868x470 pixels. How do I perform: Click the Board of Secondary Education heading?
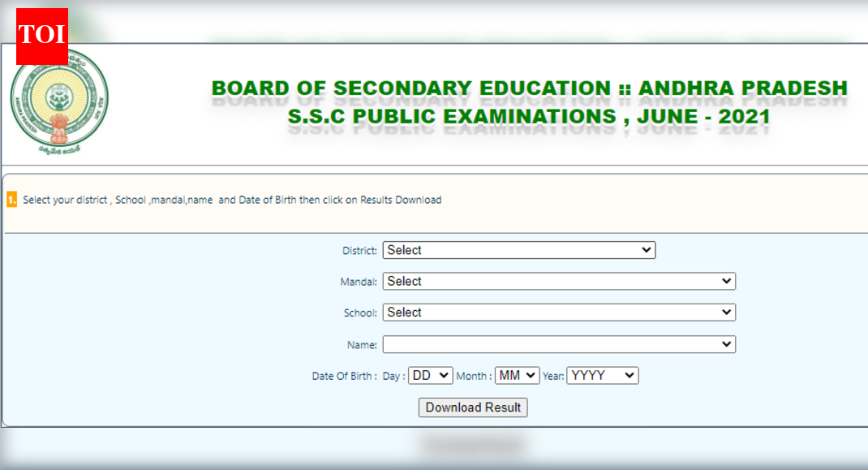point(529,88)
